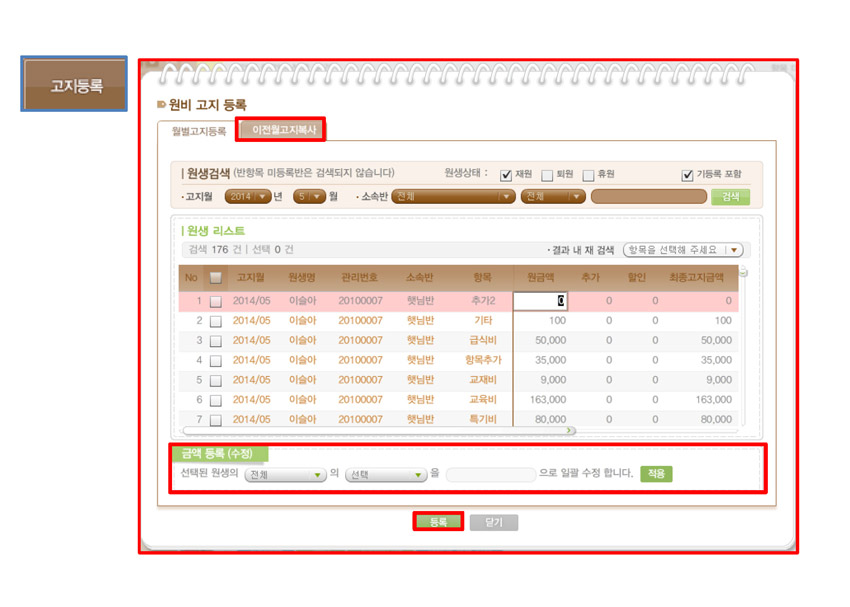Image resolution: width=850 pixels, height=607 pixels.
Task: Click the search keyword input field
Action: 648,197
